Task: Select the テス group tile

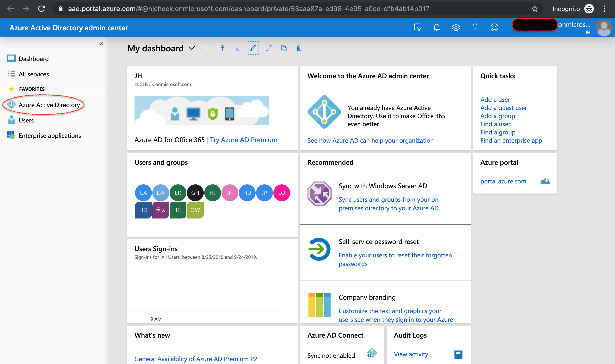Action: (160, 210)
